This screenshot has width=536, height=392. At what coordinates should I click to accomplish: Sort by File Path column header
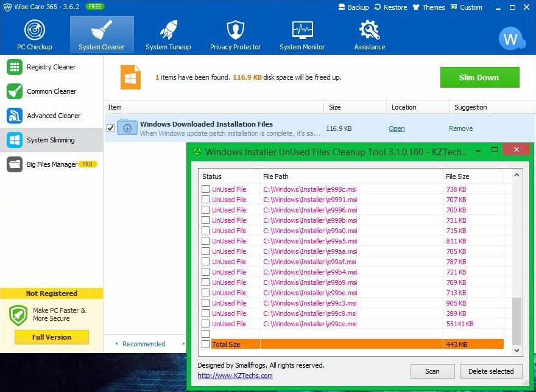pos(351,177)
